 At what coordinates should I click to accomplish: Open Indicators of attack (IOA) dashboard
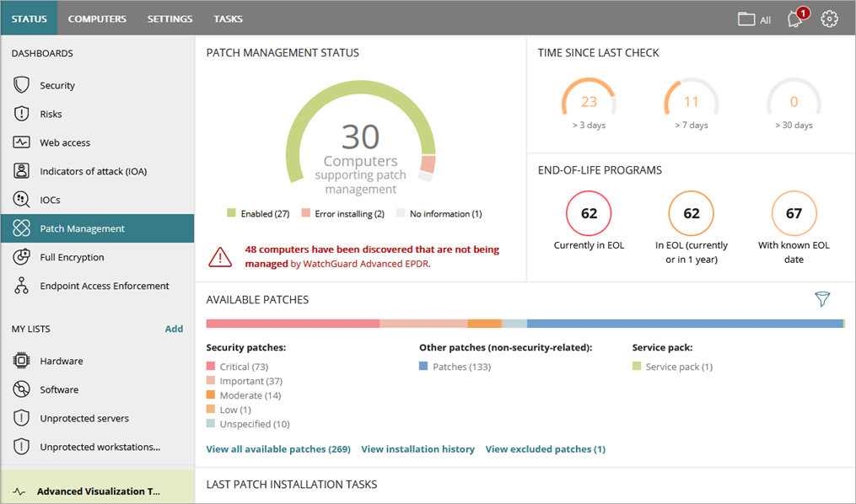pyautogui.click(x=101, y=170)
